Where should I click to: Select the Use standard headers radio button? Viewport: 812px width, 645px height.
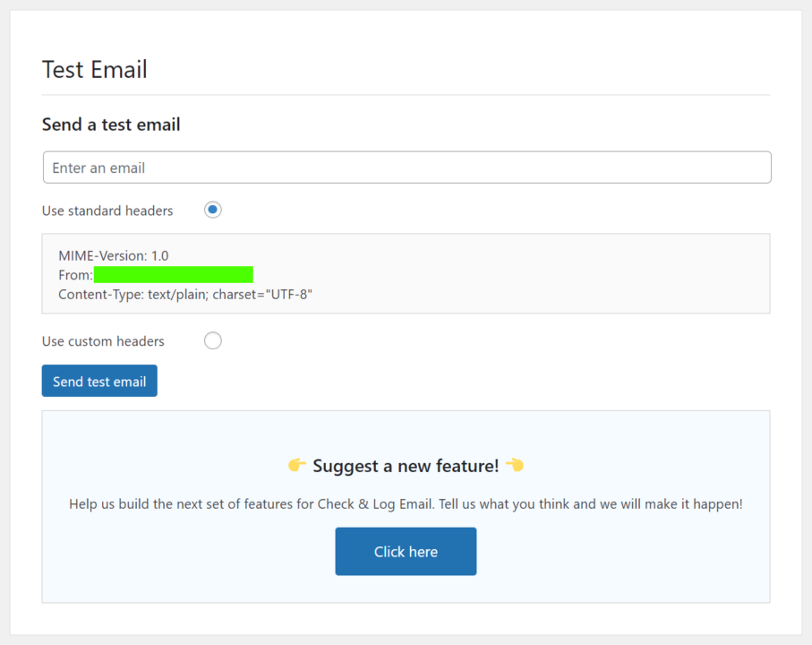coord(212,209)
